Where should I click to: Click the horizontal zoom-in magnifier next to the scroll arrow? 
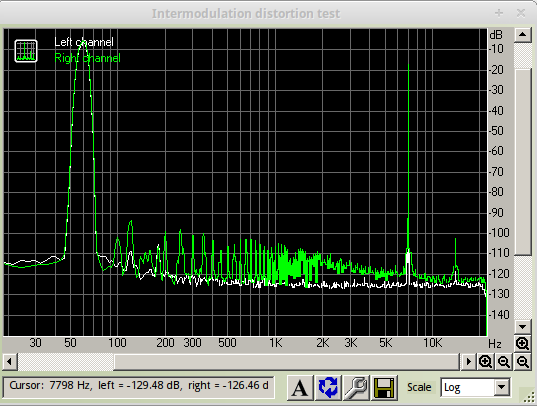485,361
